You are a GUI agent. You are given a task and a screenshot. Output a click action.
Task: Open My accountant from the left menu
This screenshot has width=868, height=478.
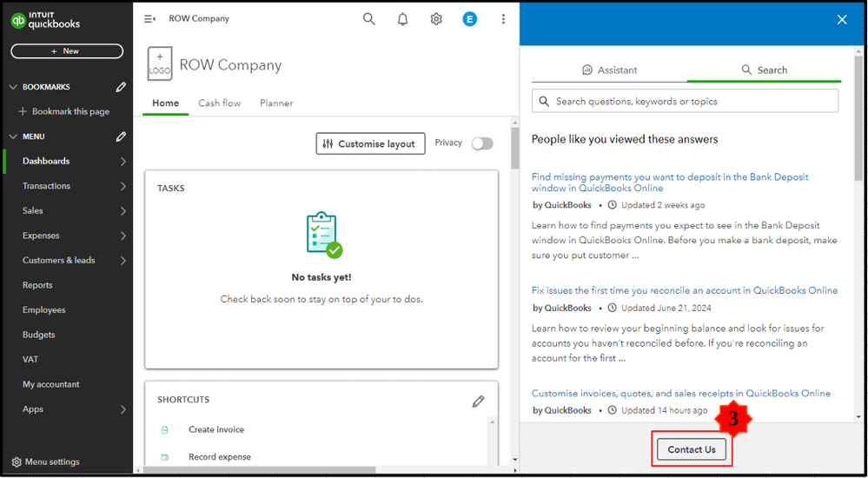[51, 384]
